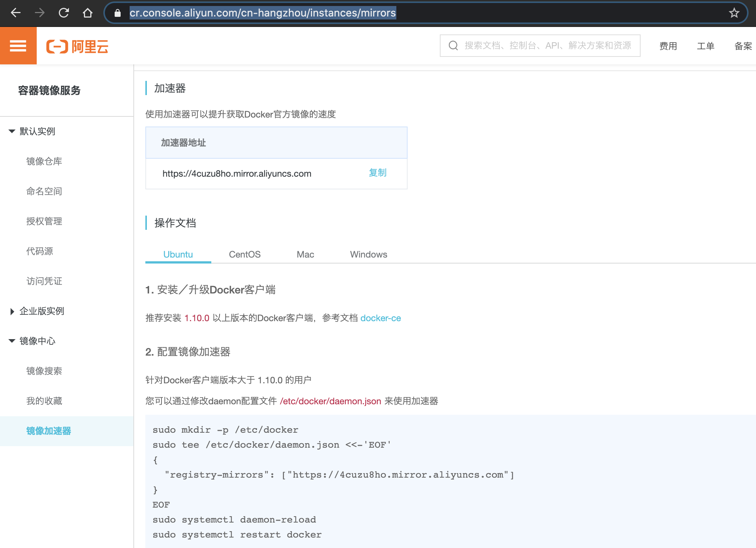
Task: Switch to the CentOS tab
Action: click(x=245, y=255)
